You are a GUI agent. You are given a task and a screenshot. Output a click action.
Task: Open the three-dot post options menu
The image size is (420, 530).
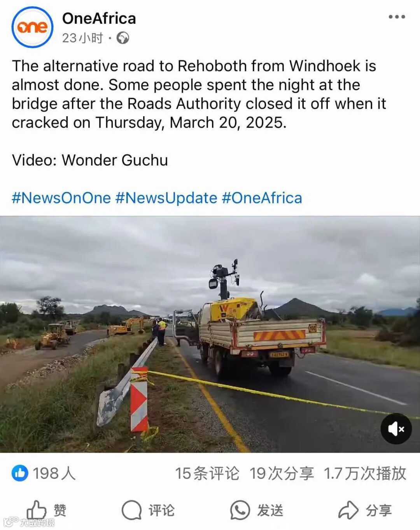coord(397,17)
